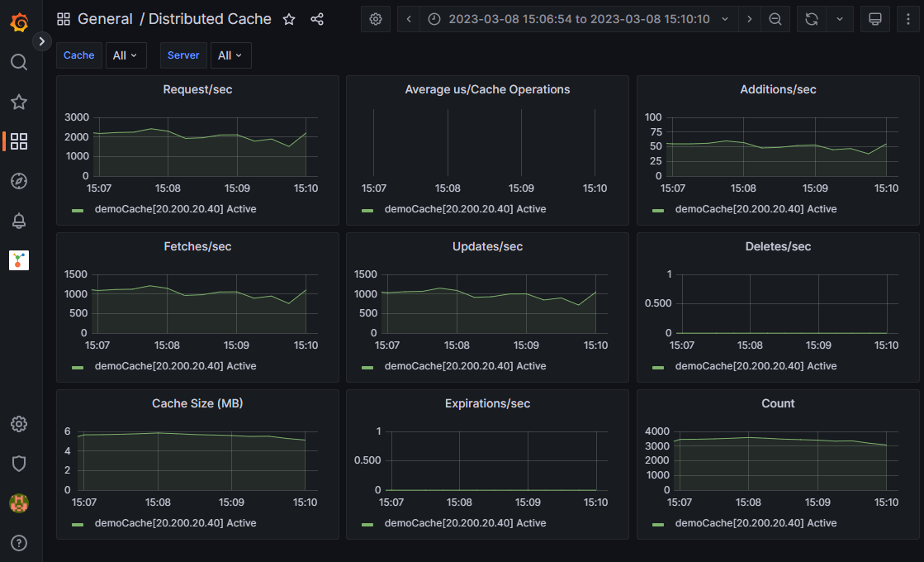Image resolution: width=924 pixels, height=562 pixels.
Task: Open Alerting via the bell icon
Action: [x=19, y=221]
